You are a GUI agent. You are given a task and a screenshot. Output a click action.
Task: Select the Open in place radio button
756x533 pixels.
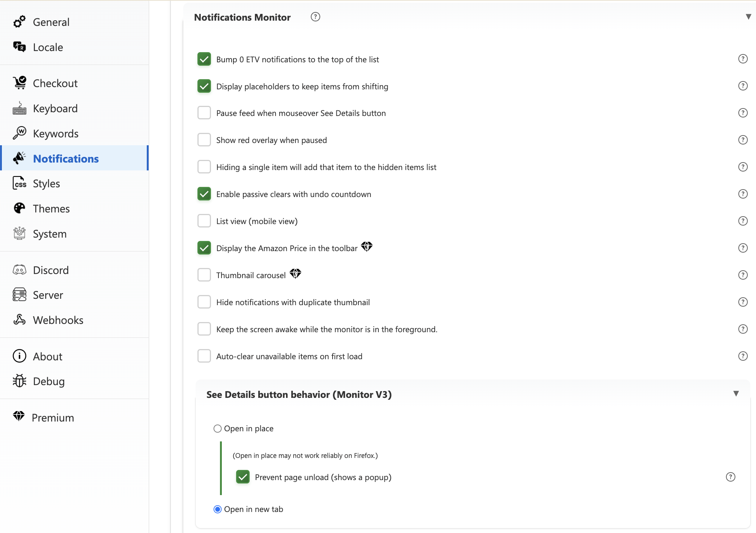click(x=217, y=429)
